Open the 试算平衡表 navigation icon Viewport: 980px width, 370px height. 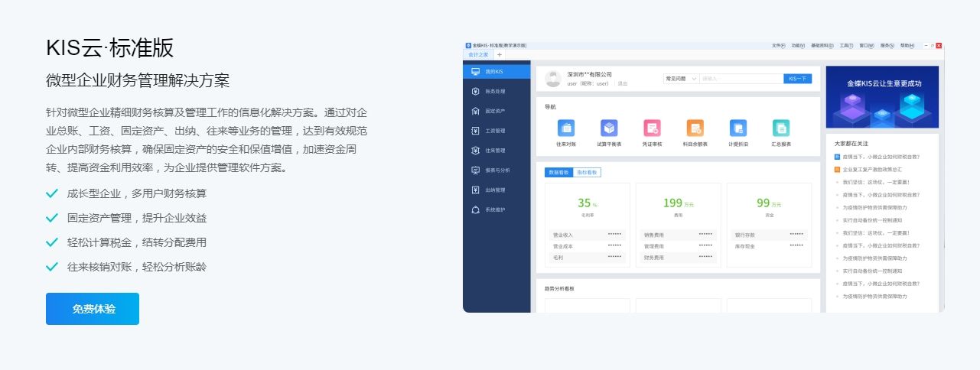click(x=609, y=128)
